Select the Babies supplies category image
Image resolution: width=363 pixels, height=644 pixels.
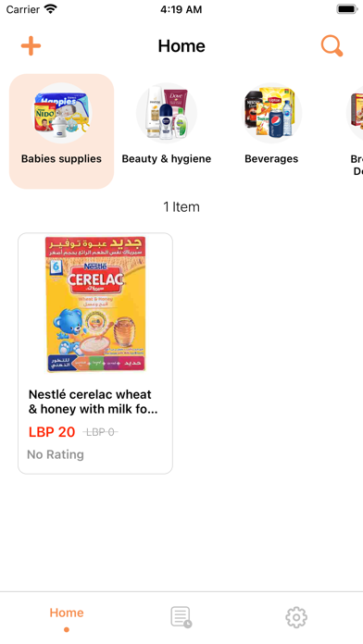[x=62, y=113]
